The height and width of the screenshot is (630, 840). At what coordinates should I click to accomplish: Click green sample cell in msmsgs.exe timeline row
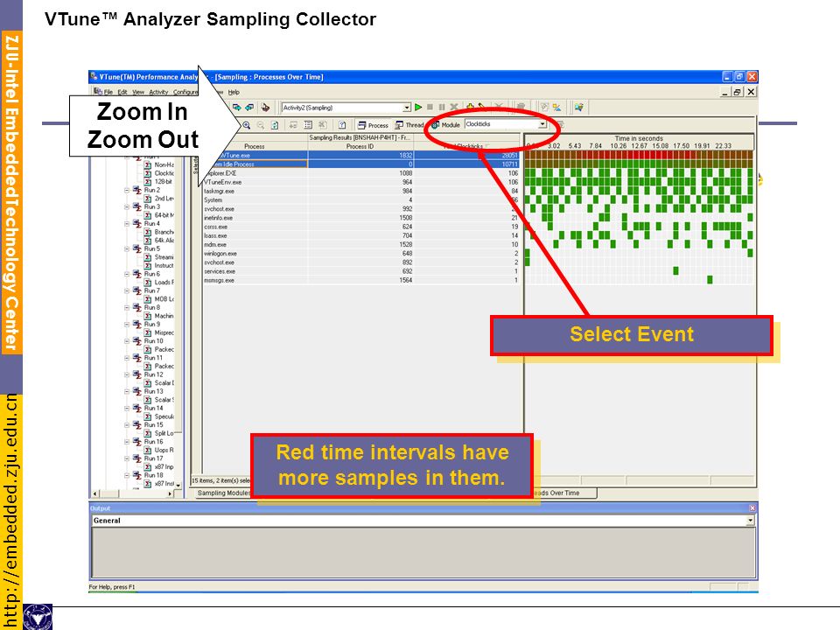click(x=710, y=280)
